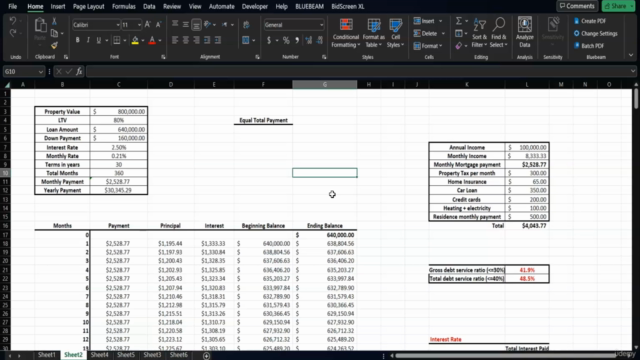640x360 pixels.
Task: Select the Format Painter brush
Action: (54, 45)
